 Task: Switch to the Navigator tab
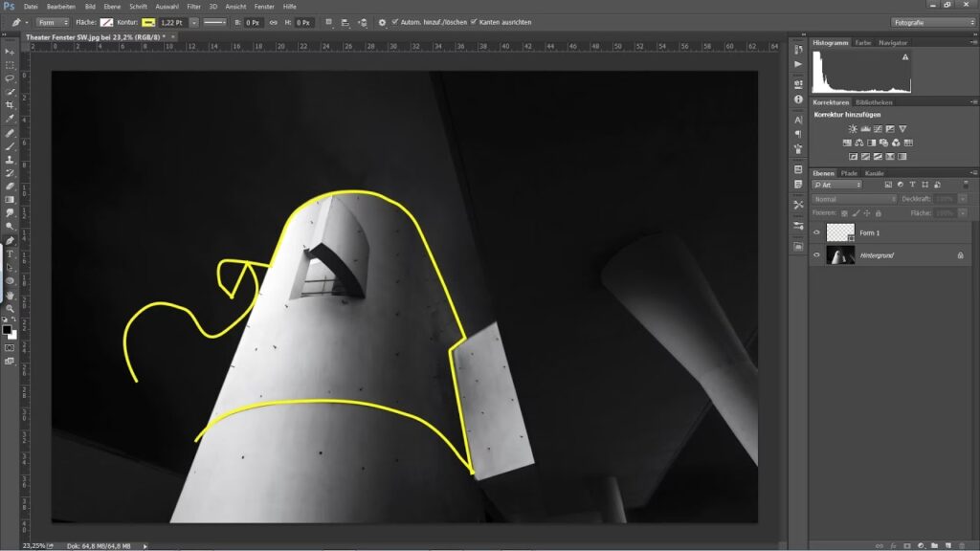tap(893, 43)
